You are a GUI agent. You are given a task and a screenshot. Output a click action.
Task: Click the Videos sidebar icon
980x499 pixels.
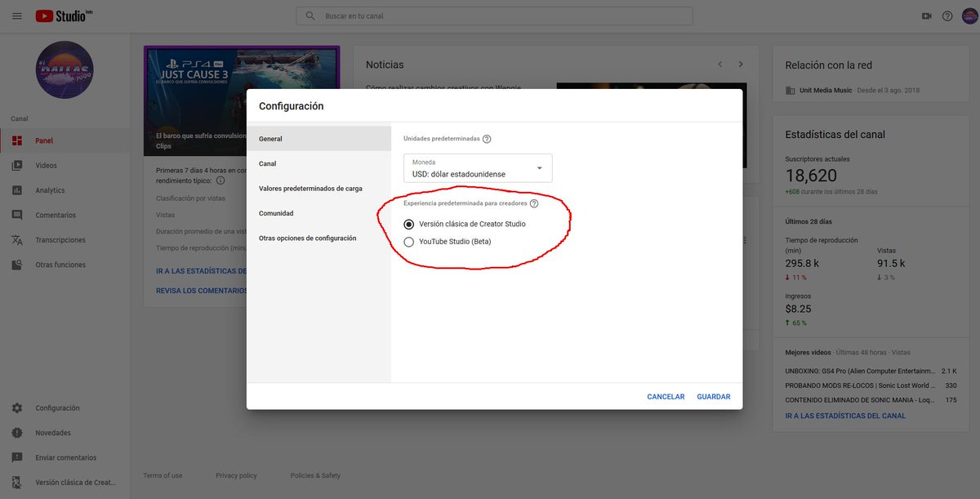click(17, 165)
